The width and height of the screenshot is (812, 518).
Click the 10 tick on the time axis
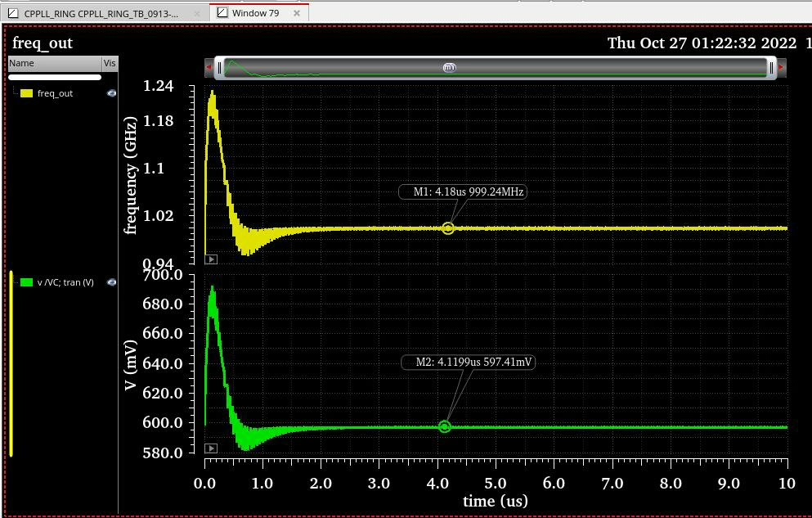pos(787,484)
